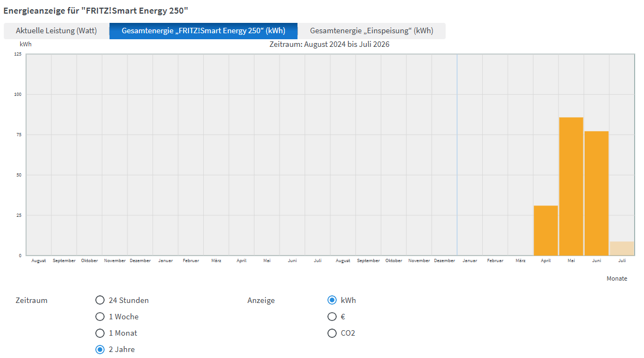Choose the 1 Monat time period
The width and height of the screenshot is (644, 358).
100,333
